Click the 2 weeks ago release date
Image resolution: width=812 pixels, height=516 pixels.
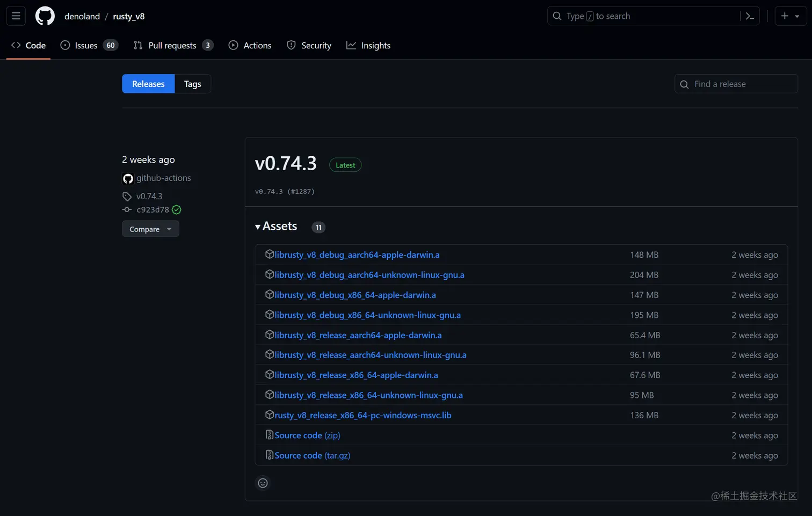(x=148, y=159)
